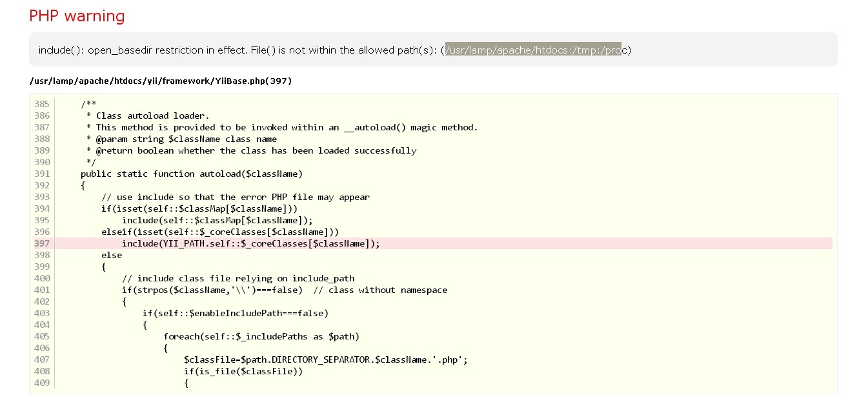Click the "$classFile=$path.DIRECTORY_SEPARATOR" line
The height and width of the screenshot is (404, 868).
click(x=326, y=359)
